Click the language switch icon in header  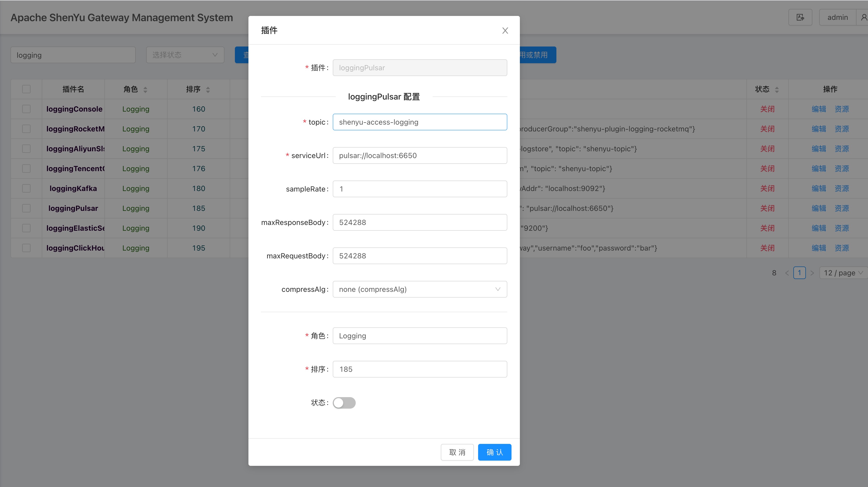pos(800,18)
